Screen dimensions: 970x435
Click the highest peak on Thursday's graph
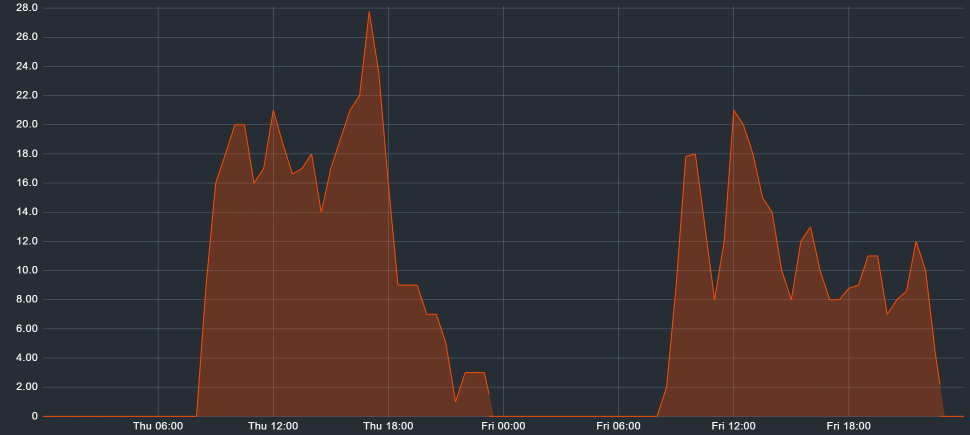pos(369,12)
